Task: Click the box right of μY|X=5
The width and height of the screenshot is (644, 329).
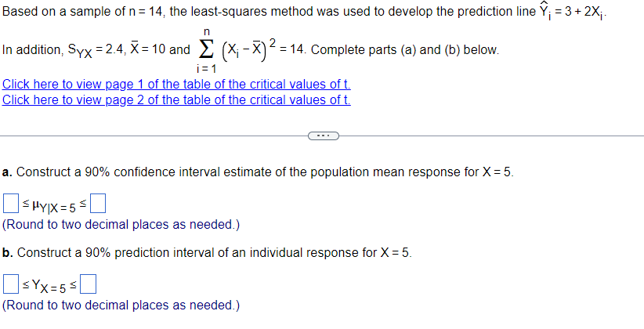Action: pyautogui.click(x=98, y=204)
